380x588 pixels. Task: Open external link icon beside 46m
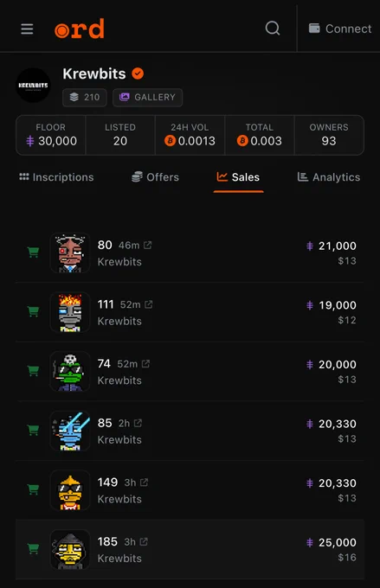click(147, 246)
